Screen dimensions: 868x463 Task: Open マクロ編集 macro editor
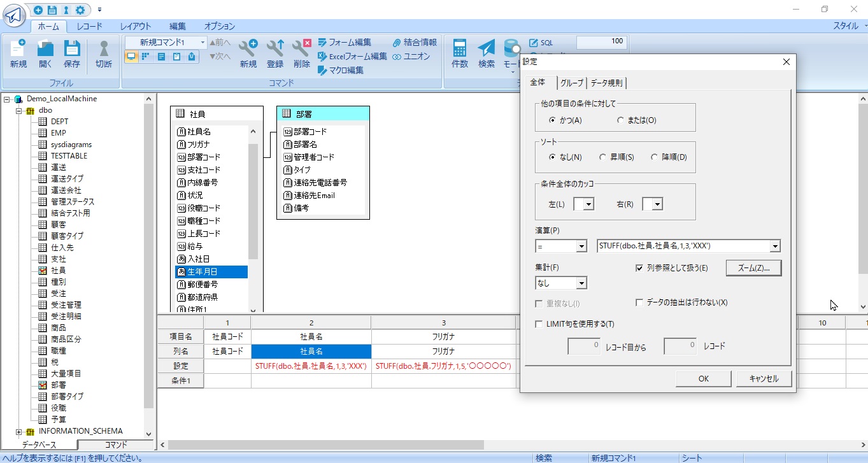[341, 70]
